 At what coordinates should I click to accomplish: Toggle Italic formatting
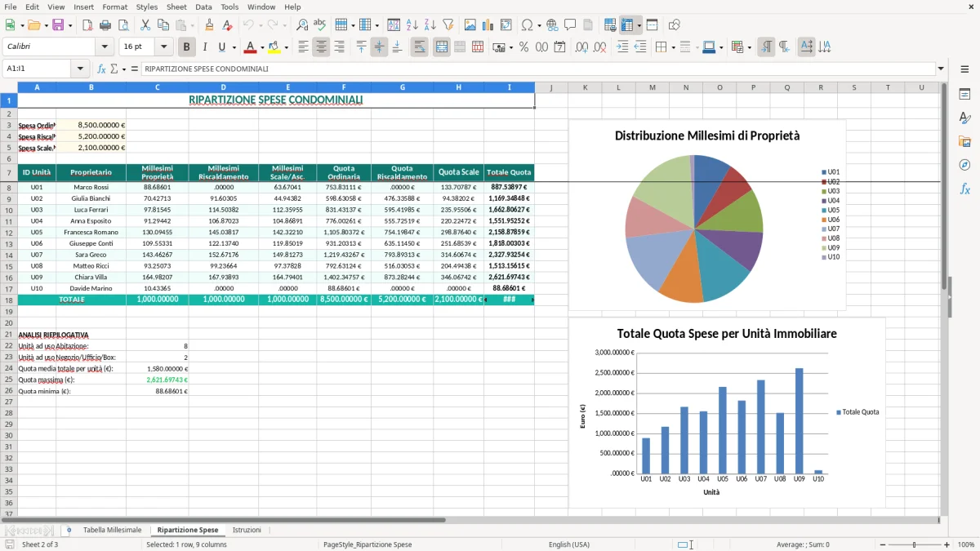(x=204, y=47)
